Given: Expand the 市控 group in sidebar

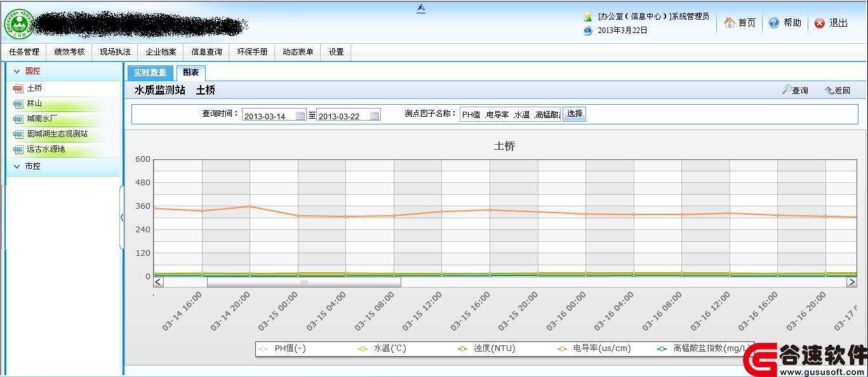Looking at the screenshot, I should 17,166.
